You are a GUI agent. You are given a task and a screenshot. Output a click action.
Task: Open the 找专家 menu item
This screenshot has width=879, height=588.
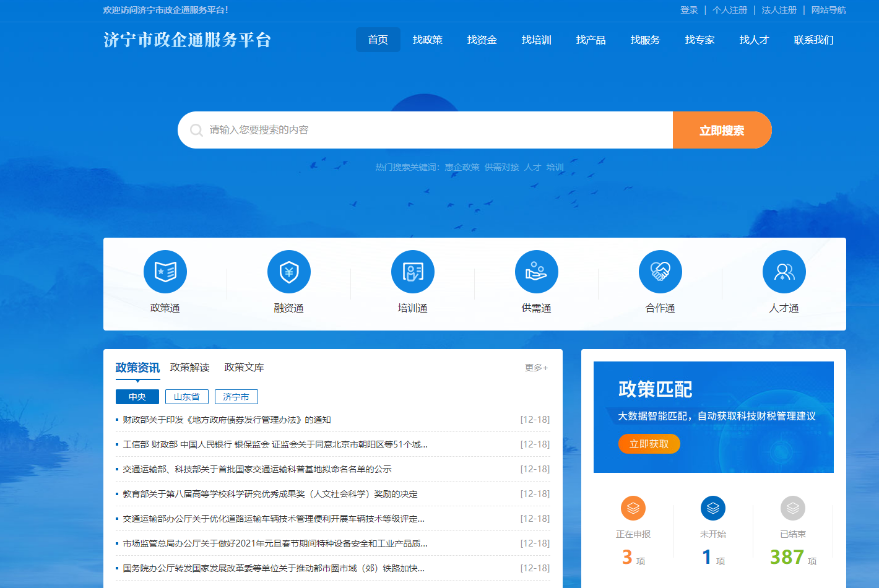[x=700, y=40]
